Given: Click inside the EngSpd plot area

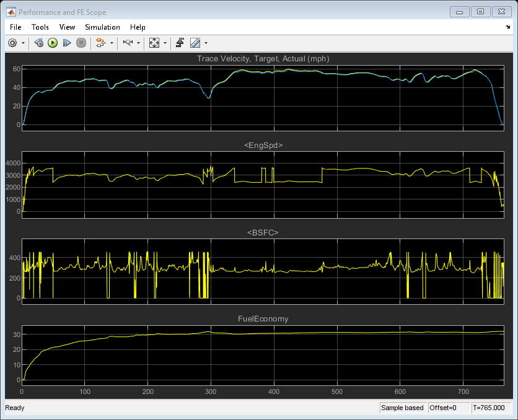Looking at the screenshot, I should pyautogui.click(x=263, y=185).
